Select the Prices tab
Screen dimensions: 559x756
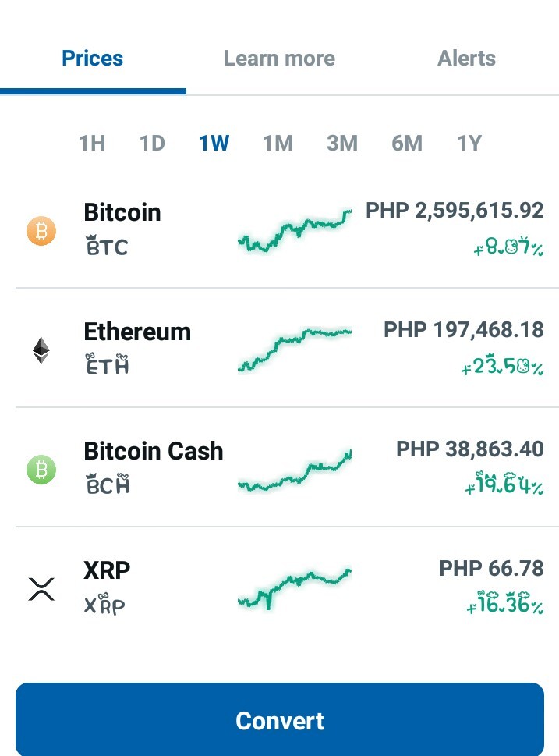[x=93, y=59]
